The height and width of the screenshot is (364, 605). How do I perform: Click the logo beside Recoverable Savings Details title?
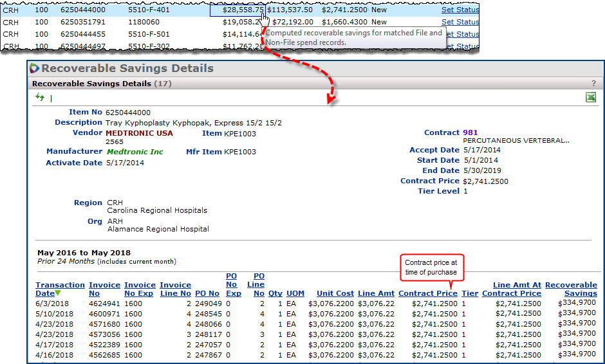click(x=35, y=68)
